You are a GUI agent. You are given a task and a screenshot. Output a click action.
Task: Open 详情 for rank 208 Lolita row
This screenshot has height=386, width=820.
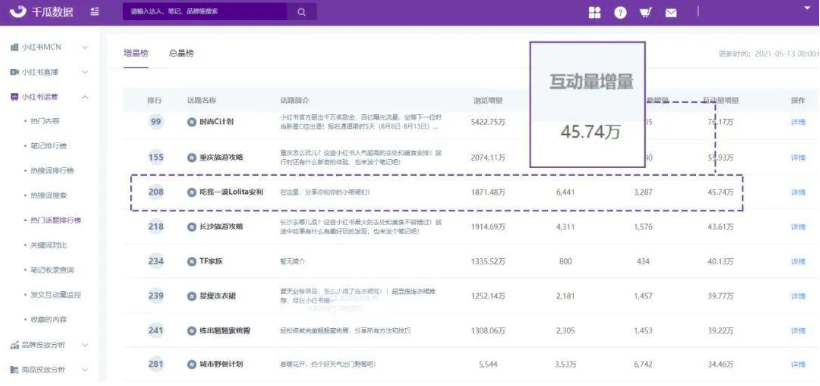(798, 192)
